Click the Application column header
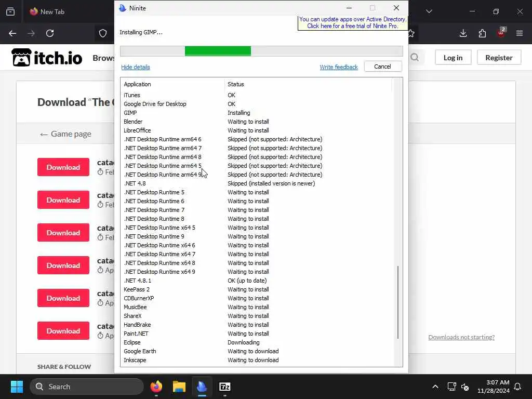This screenshot has width=532, height=399. coord(172,84)
